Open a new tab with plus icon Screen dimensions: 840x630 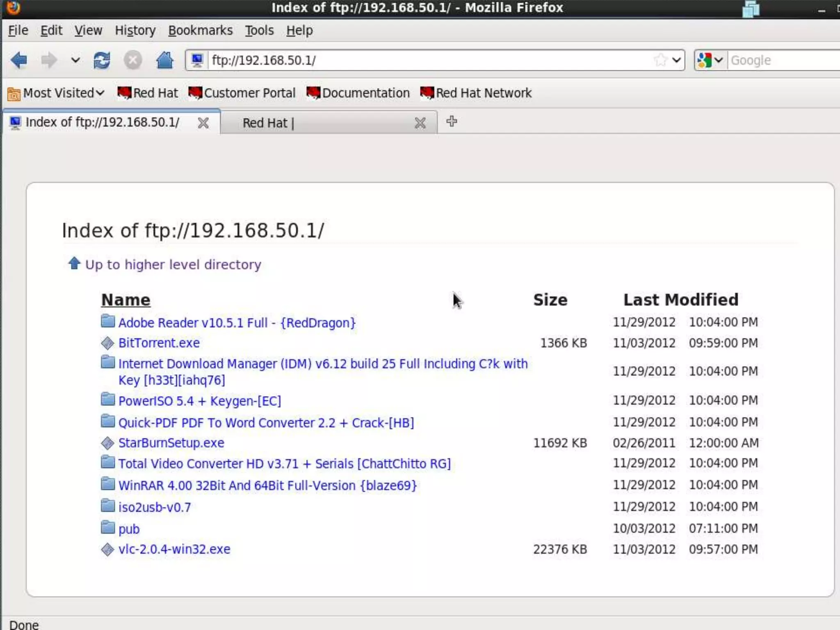pyautogui.click(x=452, y=121)
